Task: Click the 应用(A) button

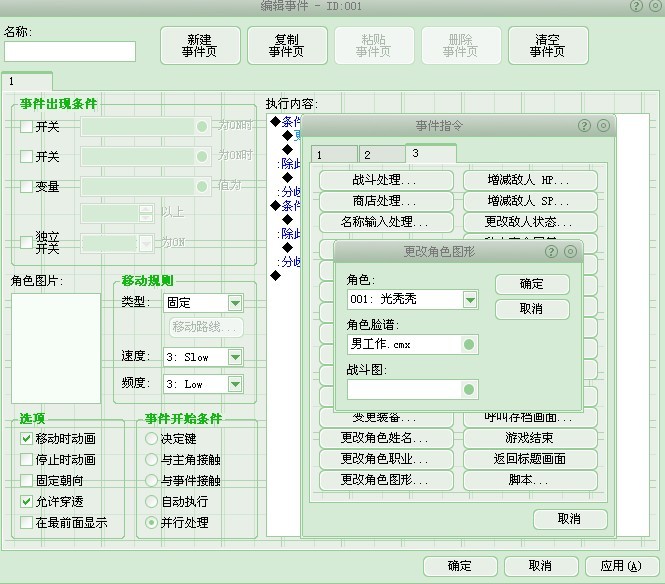Action: click(x=622, y=566)
